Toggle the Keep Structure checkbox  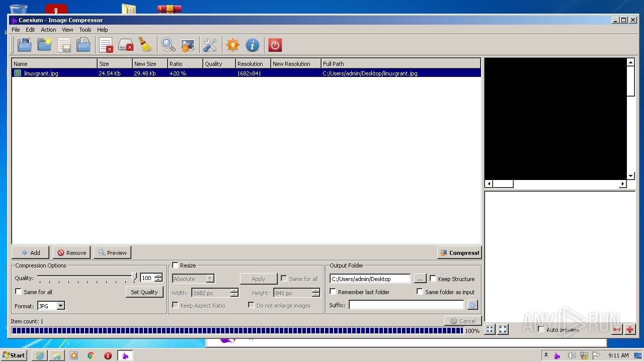point(433,279)
